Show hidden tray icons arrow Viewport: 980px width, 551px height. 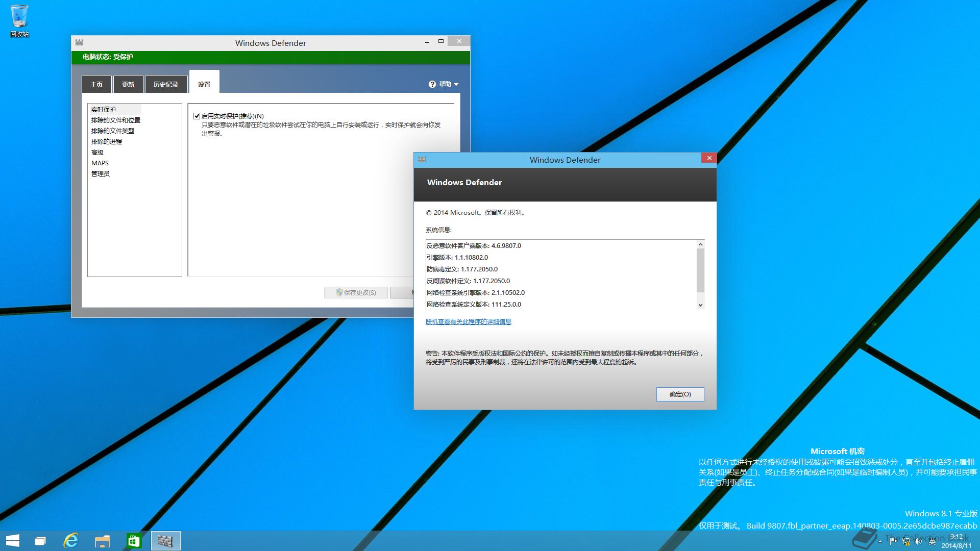coord(880,542)
